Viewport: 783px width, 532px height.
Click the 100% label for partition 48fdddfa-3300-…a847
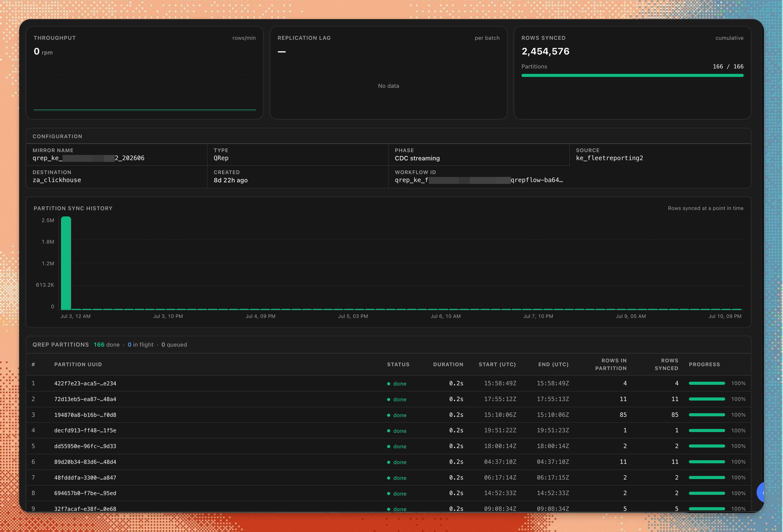pyautogui.click(x=738, y=478)
